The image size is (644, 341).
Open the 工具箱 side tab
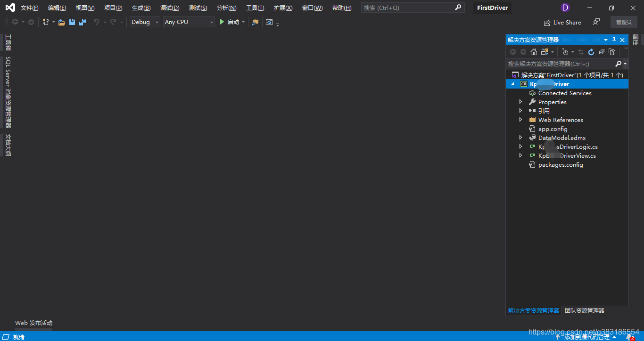coord(8,42)
